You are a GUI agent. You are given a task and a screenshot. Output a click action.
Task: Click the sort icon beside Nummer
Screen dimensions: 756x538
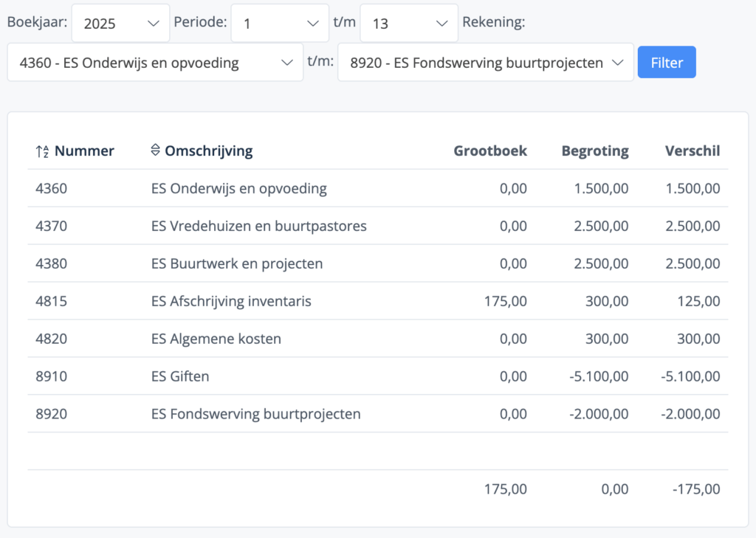coord(42,151)
